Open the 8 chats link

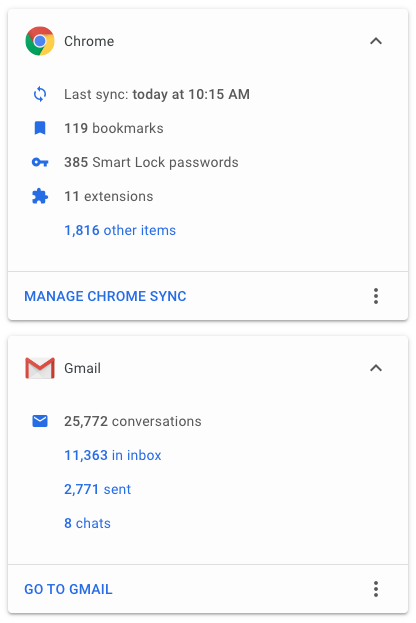click(87, 523)
